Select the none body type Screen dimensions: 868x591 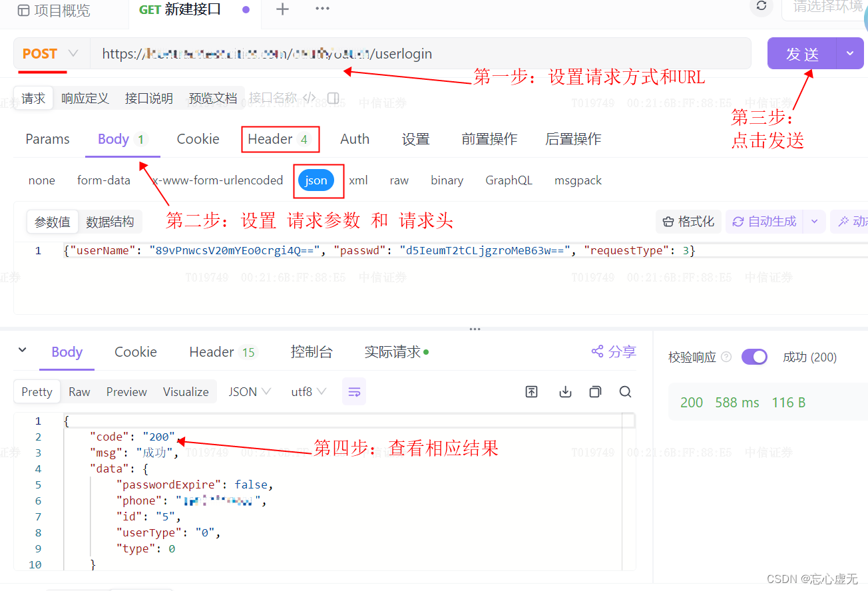click(41, 180)
